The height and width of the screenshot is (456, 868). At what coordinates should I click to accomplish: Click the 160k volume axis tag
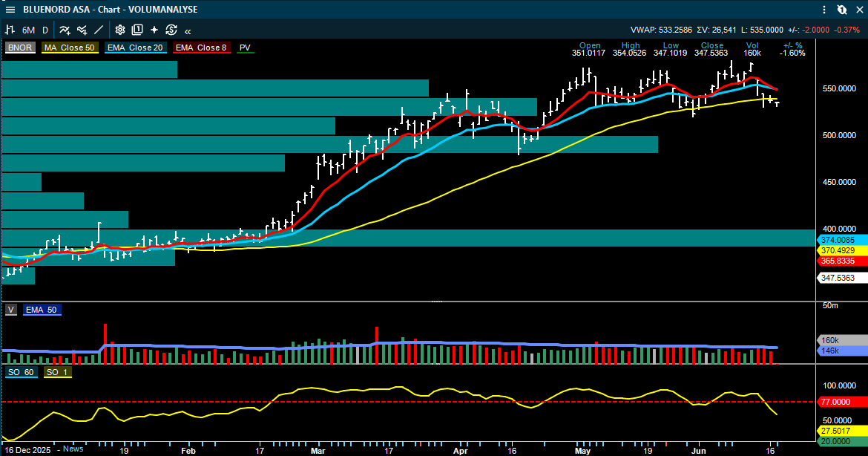(x=842, y=340)
